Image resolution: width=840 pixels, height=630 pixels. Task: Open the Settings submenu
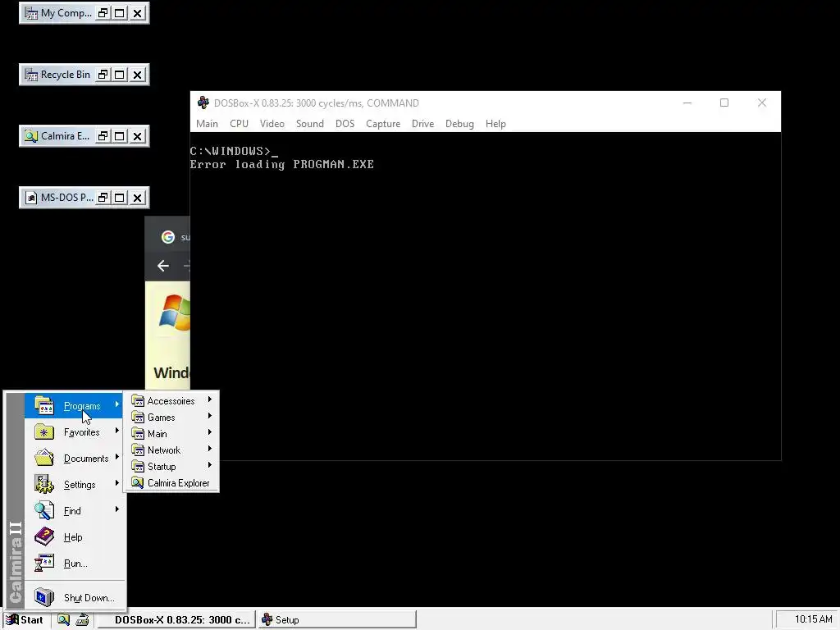click(x=75, y=484)
